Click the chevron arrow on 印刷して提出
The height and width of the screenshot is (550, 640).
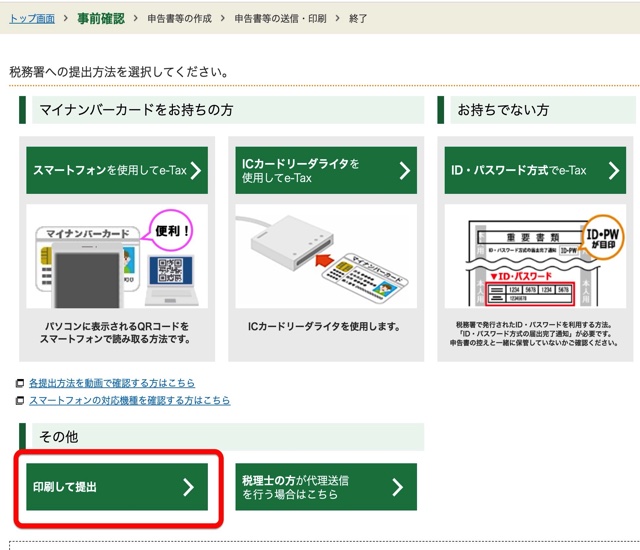click(x=188, y=487)
